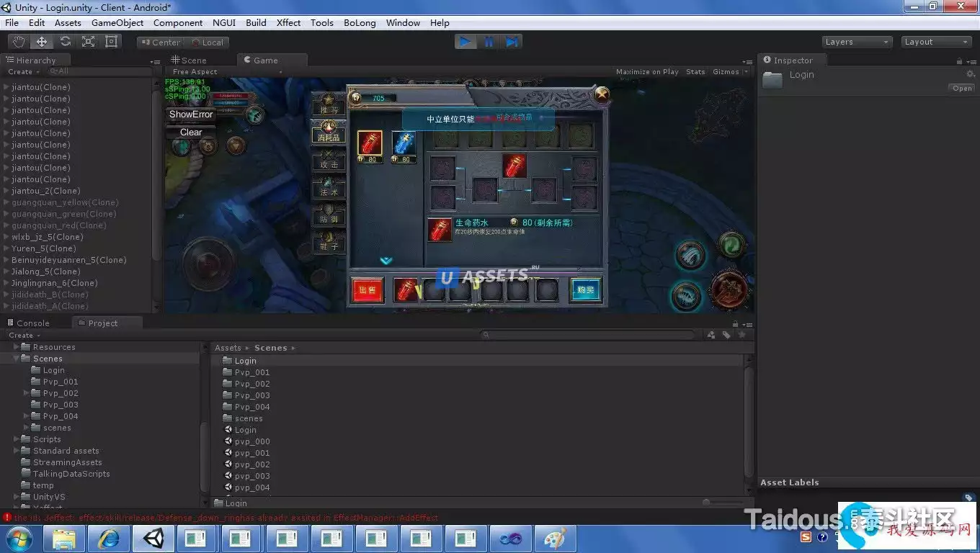980x553 pixels.
Task: Click the green swirl skill button
Action: tap(732, 244)
